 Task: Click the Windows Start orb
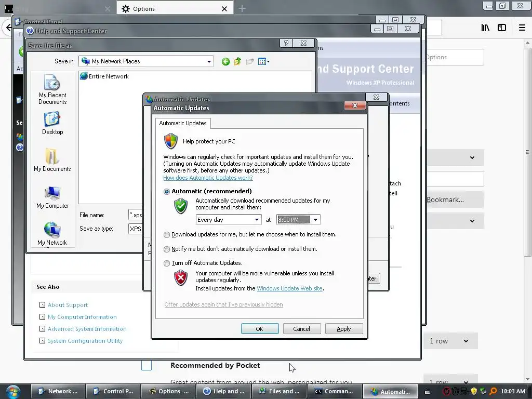click(x=13, y=392)
